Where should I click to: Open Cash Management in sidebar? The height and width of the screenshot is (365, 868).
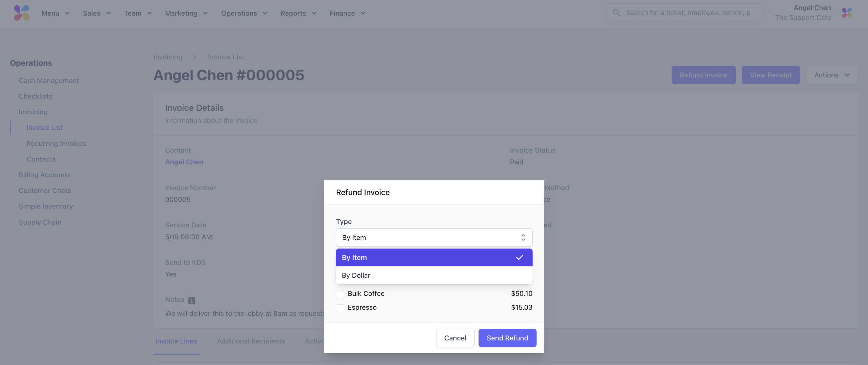[49, 80]
